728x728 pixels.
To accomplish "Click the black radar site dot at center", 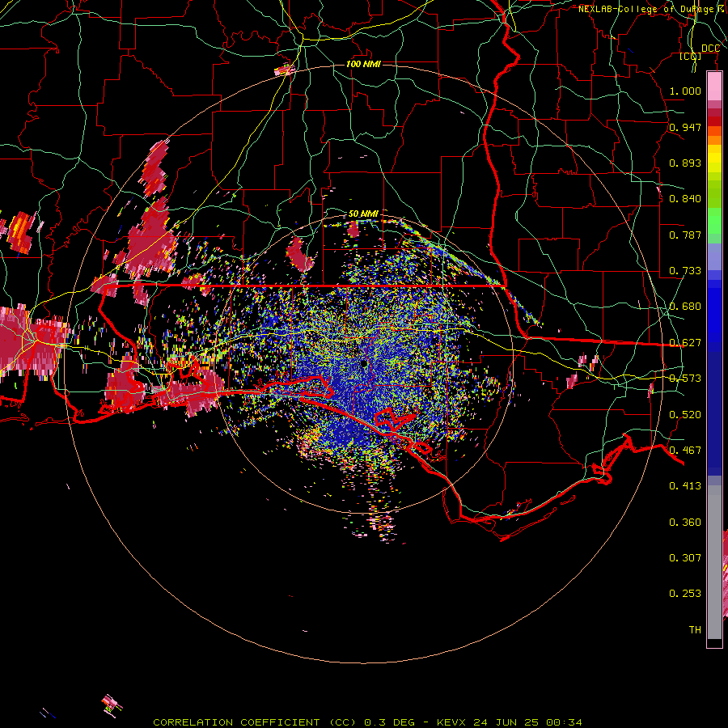I will [x=364, y=363].
